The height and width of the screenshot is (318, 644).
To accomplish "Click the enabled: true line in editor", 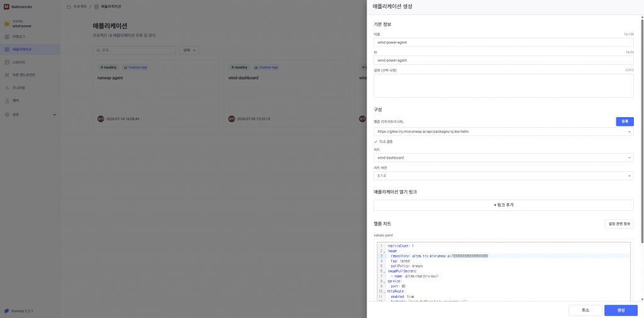I will [402, 297].
